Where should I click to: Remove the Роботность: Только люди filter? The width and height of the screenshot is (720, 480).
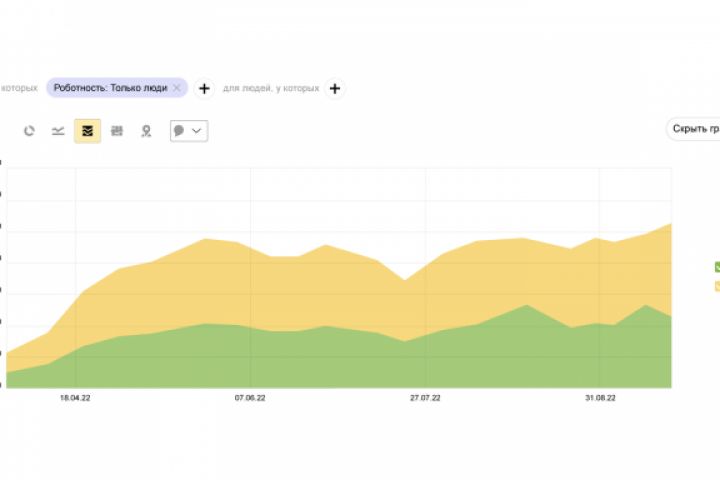pos(177,88)
